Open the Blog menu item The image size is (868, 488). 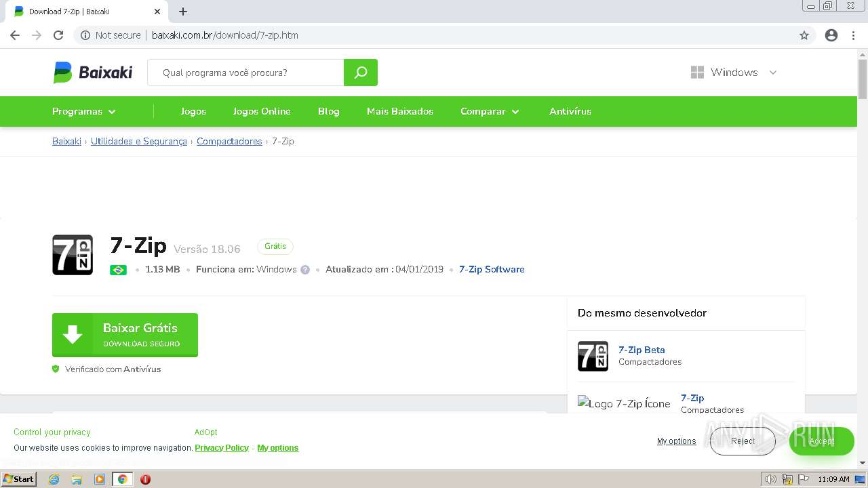pos(329,111)
